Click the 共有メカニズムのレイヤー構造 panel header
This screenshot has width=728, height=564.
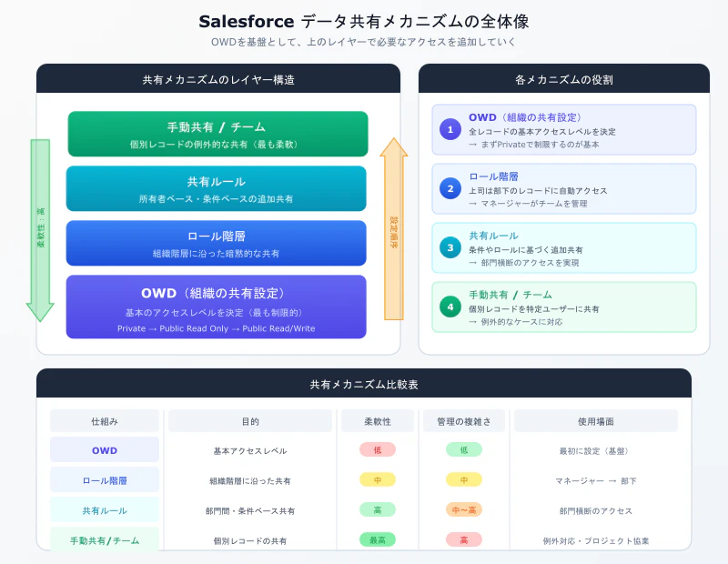coord(218,79)
